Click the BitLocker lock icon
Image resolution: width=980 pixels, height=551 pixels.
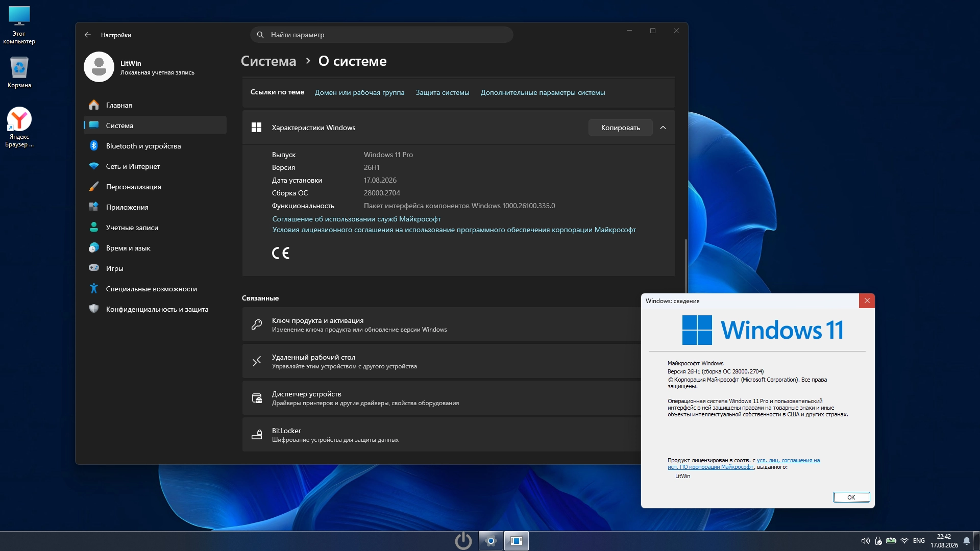(x=257, y=435)
